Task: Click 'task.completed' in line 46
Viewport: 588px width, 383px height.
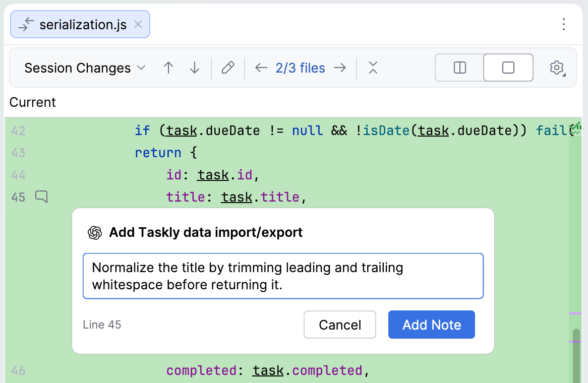Action: 308,370
